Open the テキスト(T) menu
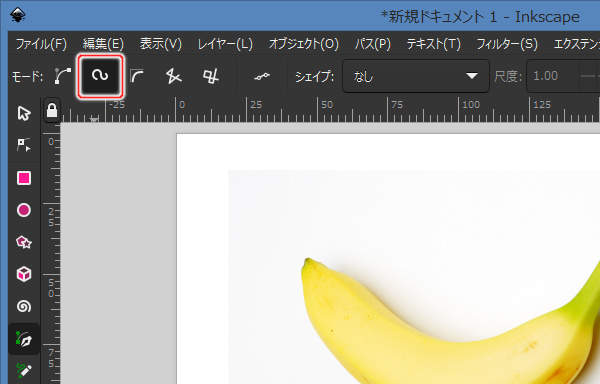The image size is (600, 384). (x=434, y=44)
